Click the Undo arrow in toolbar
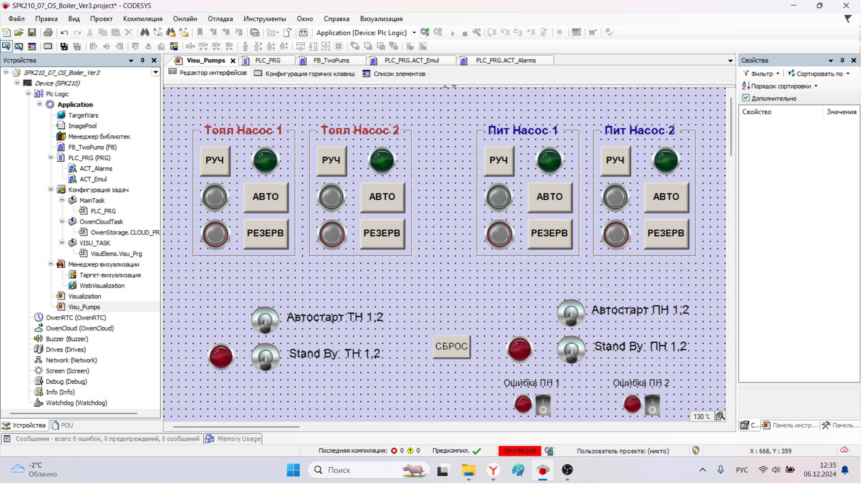This screenshot has height=488, width=868. click(x=64, y=33)
